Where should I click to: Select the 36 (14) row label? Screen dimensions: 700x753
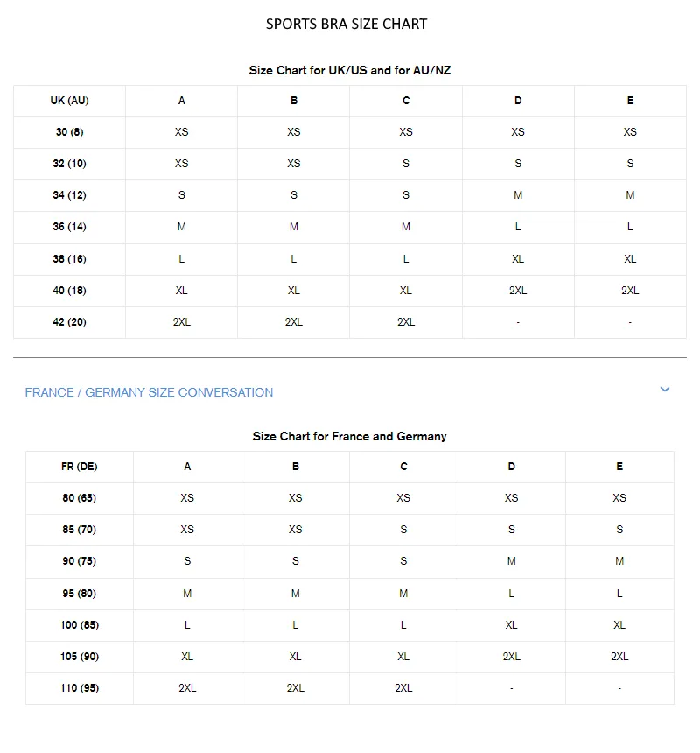(70, 227)
